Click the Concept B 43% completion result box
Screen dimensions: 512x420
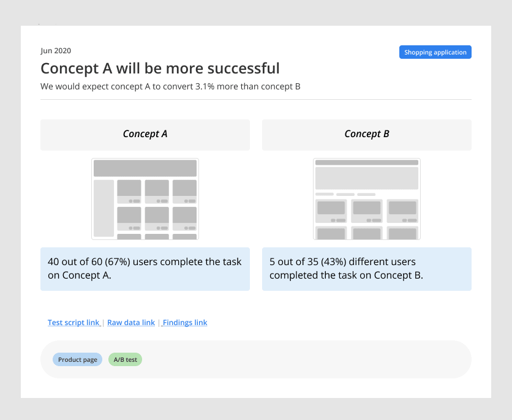click(366, 269)
